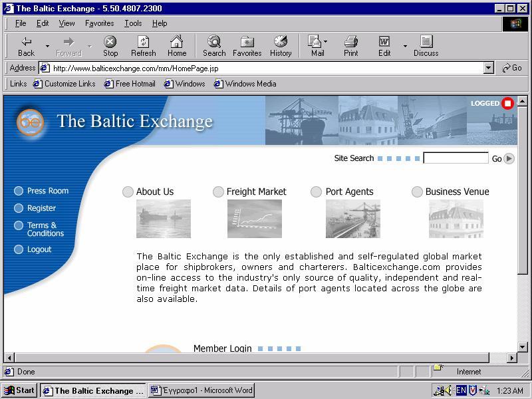Open the View menu
532x399 pixels.
pyautogui.click(x=66, y=23)
